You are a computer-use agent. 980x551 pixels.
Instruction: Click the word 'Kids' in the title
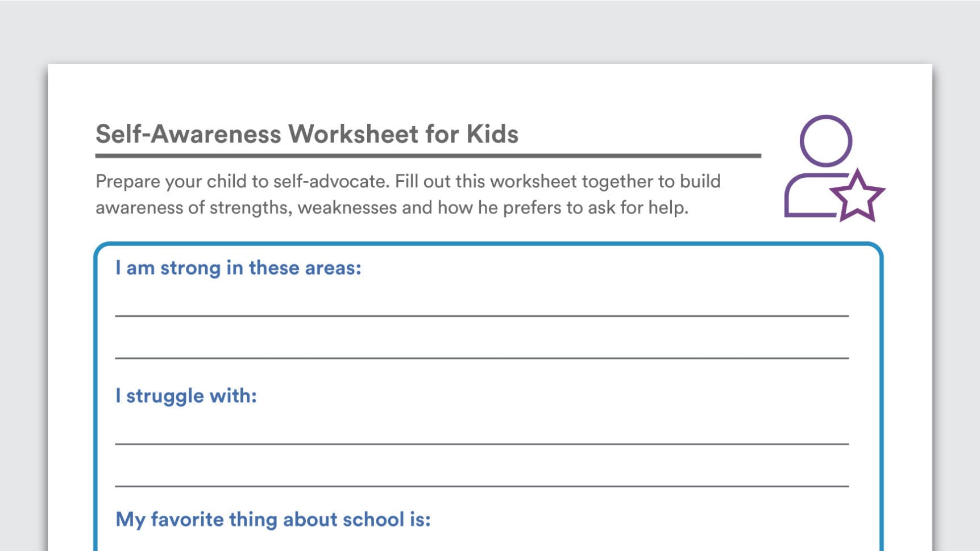tap(492, 135)
